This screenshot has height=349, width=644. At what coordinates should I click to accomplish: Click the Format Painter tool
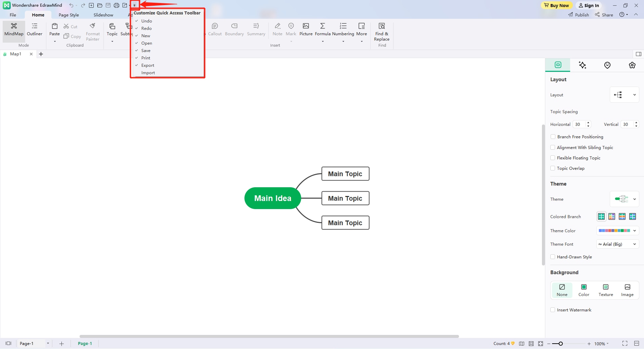[x=93, y=32]
